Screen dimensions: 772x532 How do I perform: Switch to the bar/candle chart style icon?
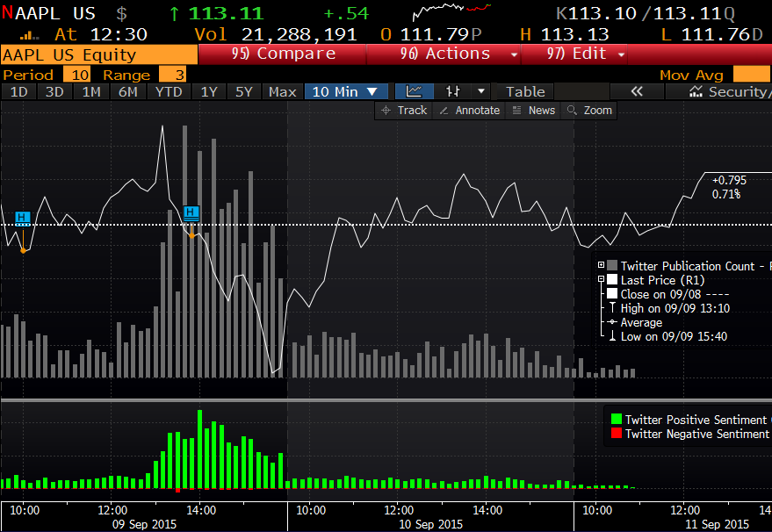(x=452, y=91)
